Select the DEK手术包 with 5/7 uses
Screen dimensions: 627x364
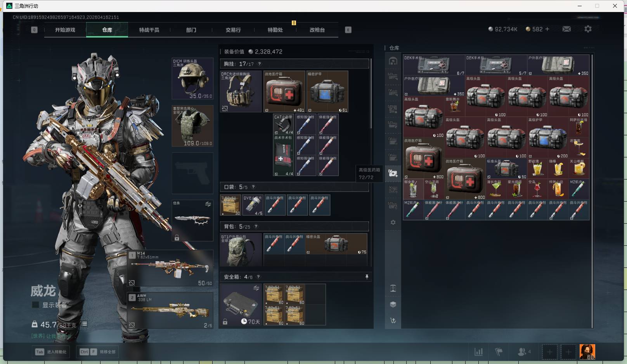[x=496, y=65]
